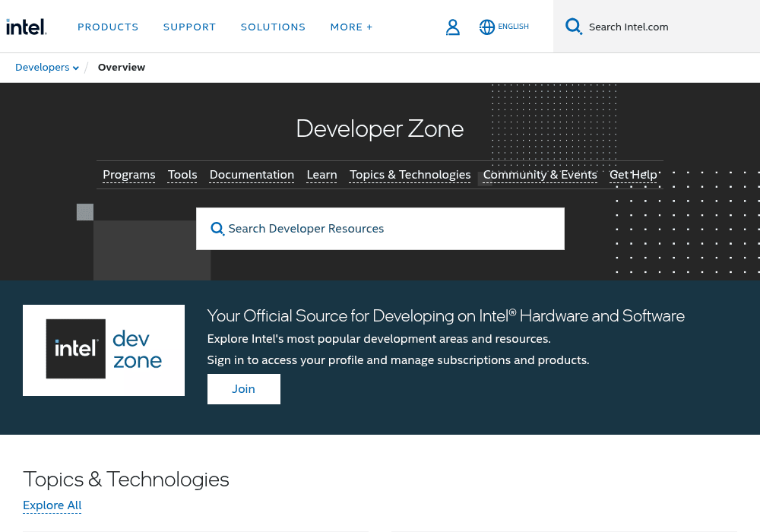The width and height of the screenshot is (760, 532).
Task: Open the user account sign-in icon
Action: pyautogui.click(x=452, y=27)
